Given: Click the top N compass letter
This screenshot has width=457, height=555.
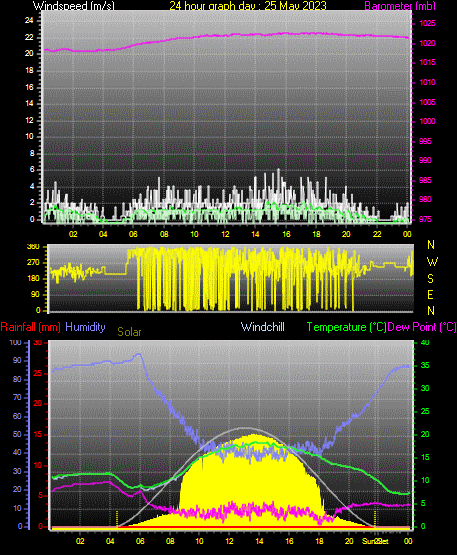Looking at the screenshot, I should pos(431,245).
